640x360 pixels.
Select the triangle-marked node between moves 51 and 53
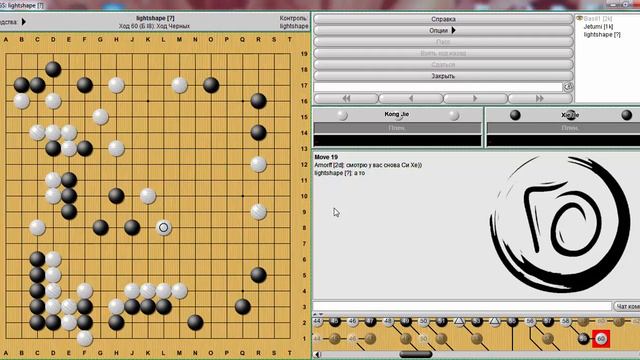point(459,322)
